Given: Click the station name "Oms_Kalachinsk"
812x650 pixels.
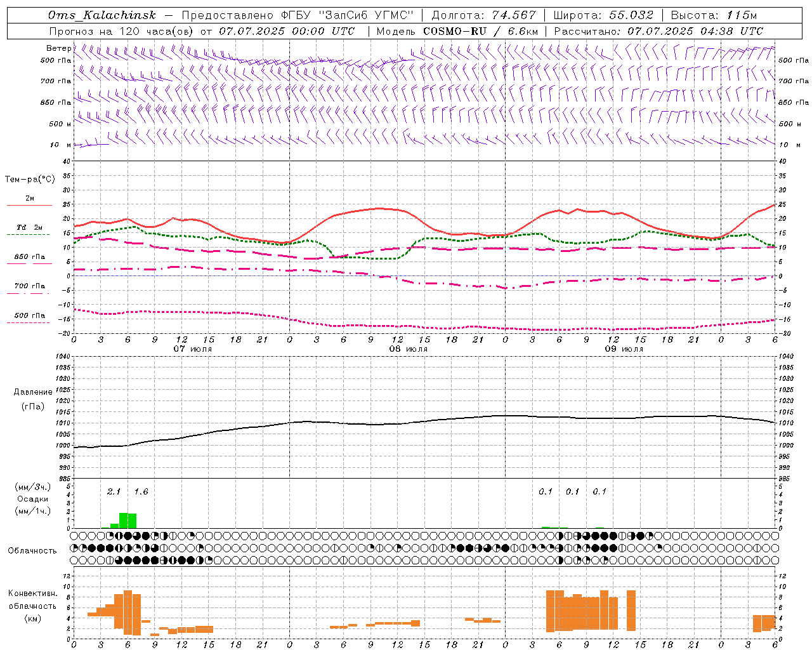Looking at the screenshot, I should 102,15.
